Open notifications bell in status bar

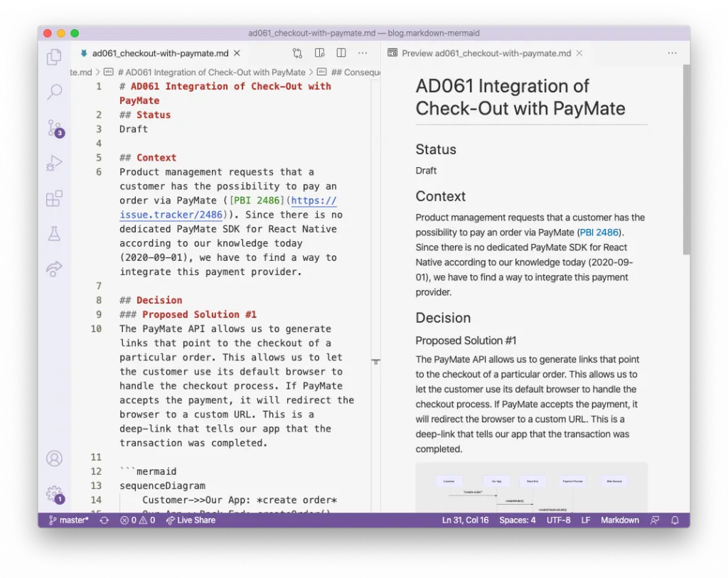coord(675,520)
